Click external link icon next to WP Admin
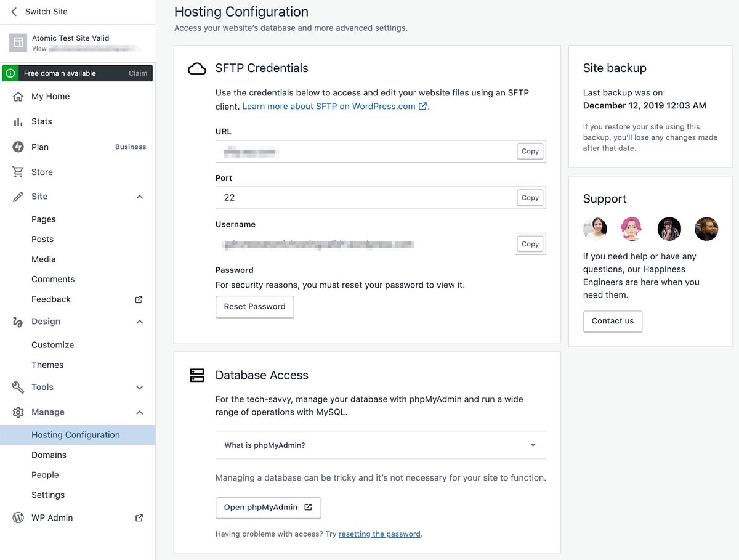The image size is (739, 560). pyautogui.click(x=139, y=518)
